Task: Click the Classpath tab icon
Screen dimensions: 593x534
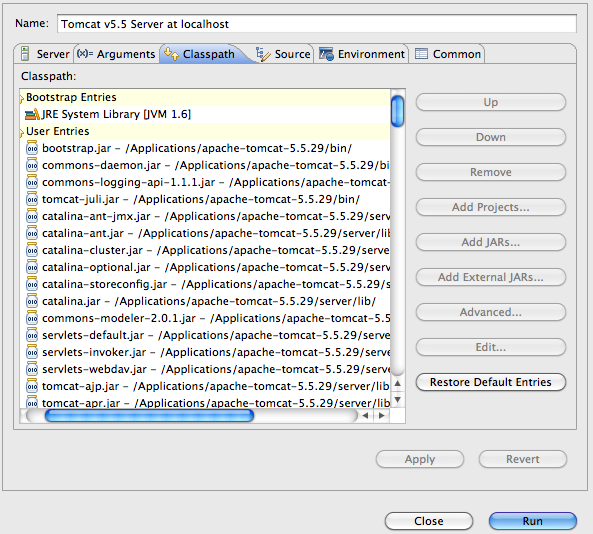Action: pyautogui.click(x=171, y=54)
